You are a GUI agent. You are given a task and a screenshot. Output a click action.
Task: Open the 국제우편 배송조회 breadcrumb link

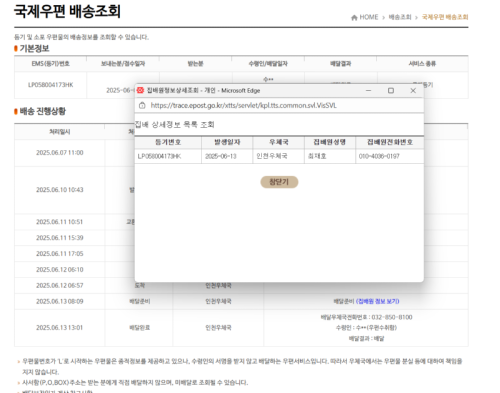[445, 17]
